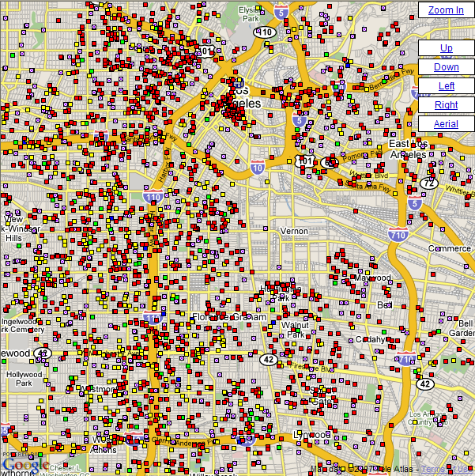Click the Elysian Park map label

click(x=250, y=14)
